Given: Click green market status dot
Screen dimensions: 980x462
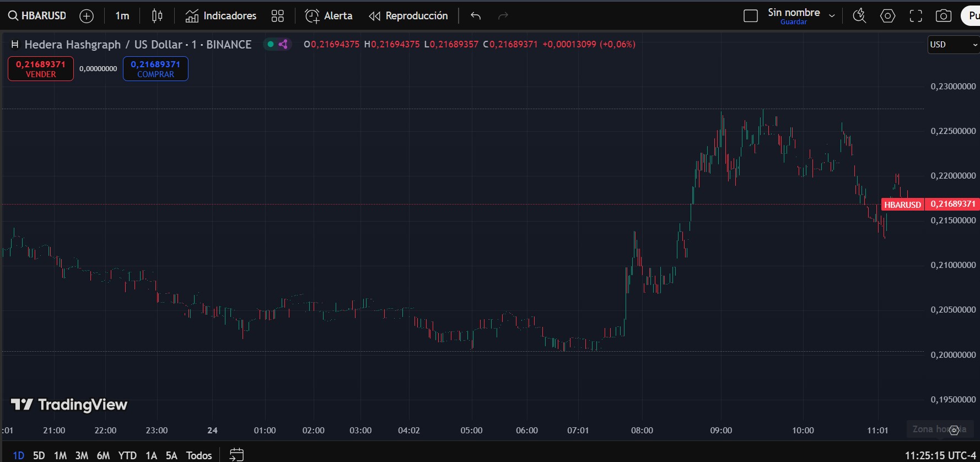Looking at the screenshot, I should (271, 44).
